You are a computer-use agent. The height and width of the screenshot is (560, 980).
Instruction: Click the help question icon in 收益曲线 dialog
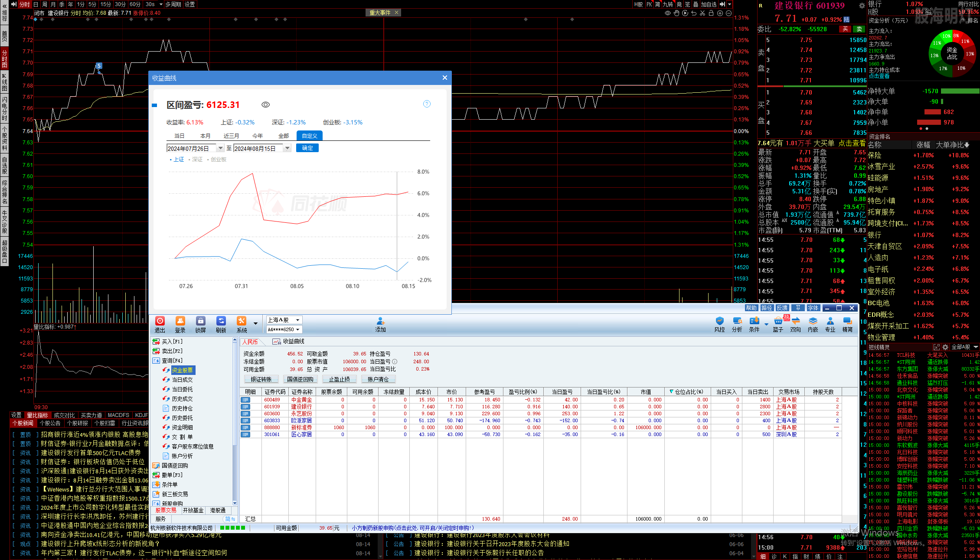click(x=427, y=104)
